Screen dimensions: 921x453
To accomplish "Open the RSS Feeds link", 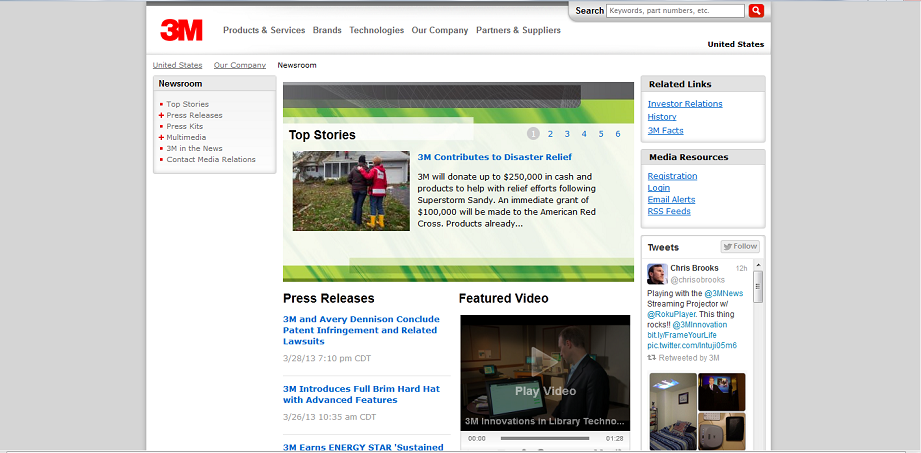I will pyautogui.click(x=669, y=211).
